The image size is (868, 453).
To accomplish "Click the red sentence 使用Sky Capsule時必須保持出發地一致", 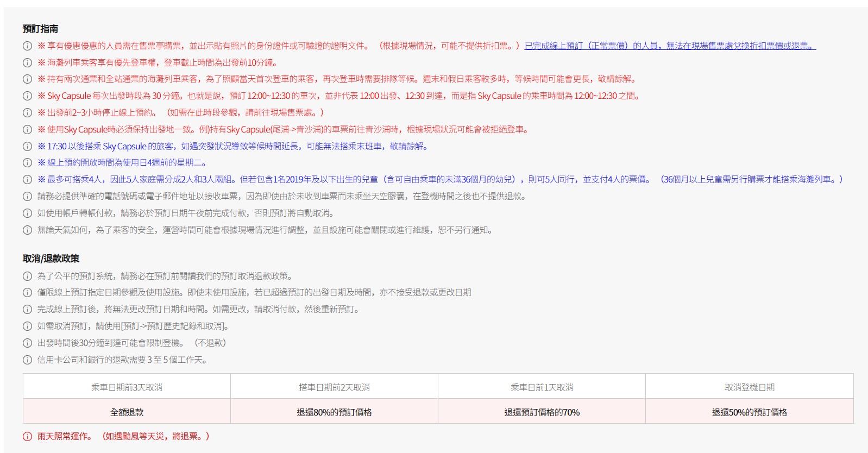I will tap(285, 130).
